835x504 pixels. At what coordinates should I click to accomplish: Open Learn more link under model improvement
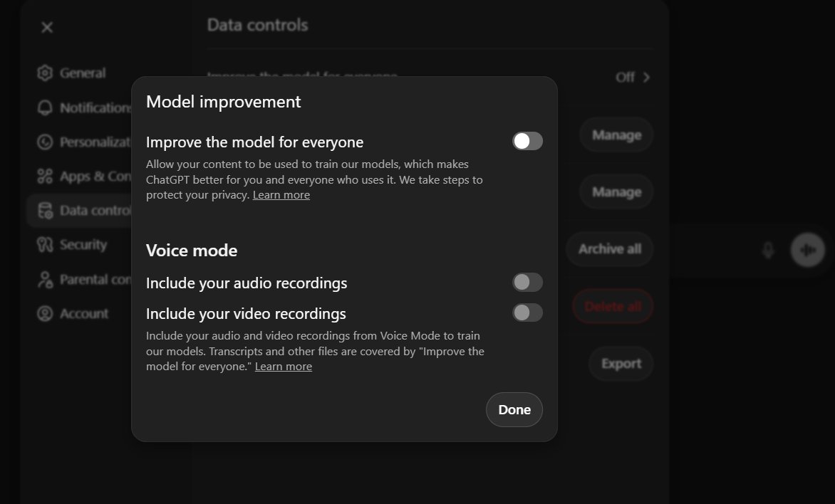(x=281, y=195)
